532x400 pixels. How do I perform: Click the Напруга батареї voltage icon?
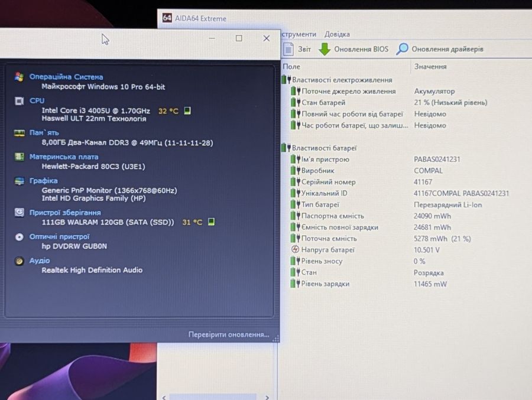click(295, 249)
